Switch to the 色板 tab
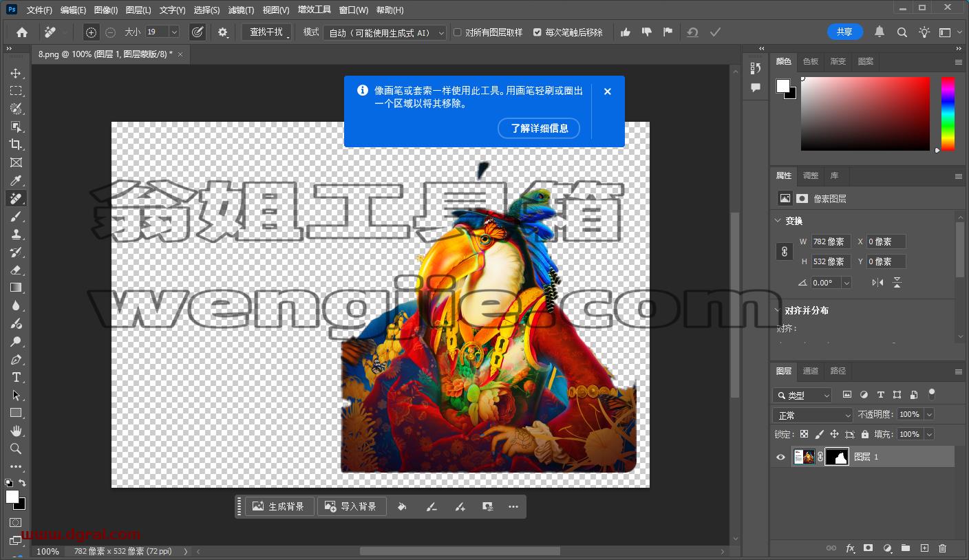The height and width of the screenshot is (560, 969). (811, 61)
